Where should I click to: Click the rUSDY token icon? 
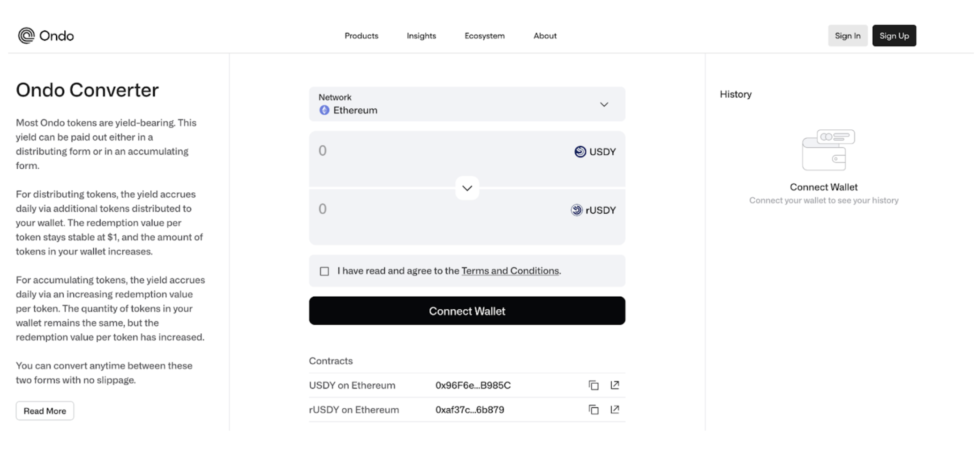click(577, 210)
